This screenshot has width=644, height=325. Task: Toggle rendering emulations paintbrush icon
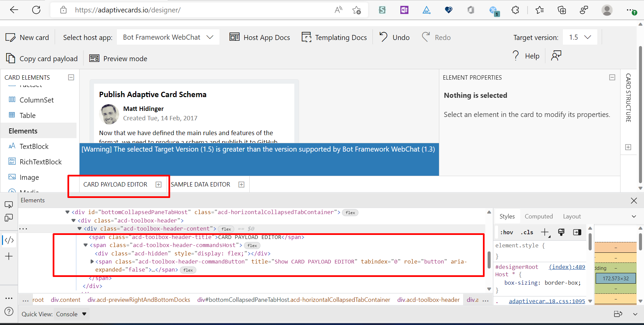point(561,232)
